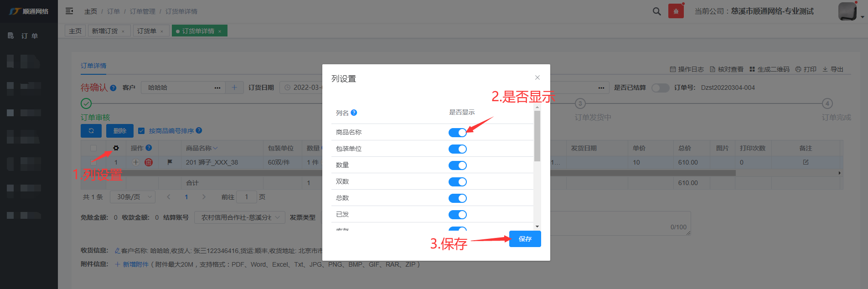Screen dimensions: 868x289
Task: Click the 新增附件 link
Action: (135, 264)
